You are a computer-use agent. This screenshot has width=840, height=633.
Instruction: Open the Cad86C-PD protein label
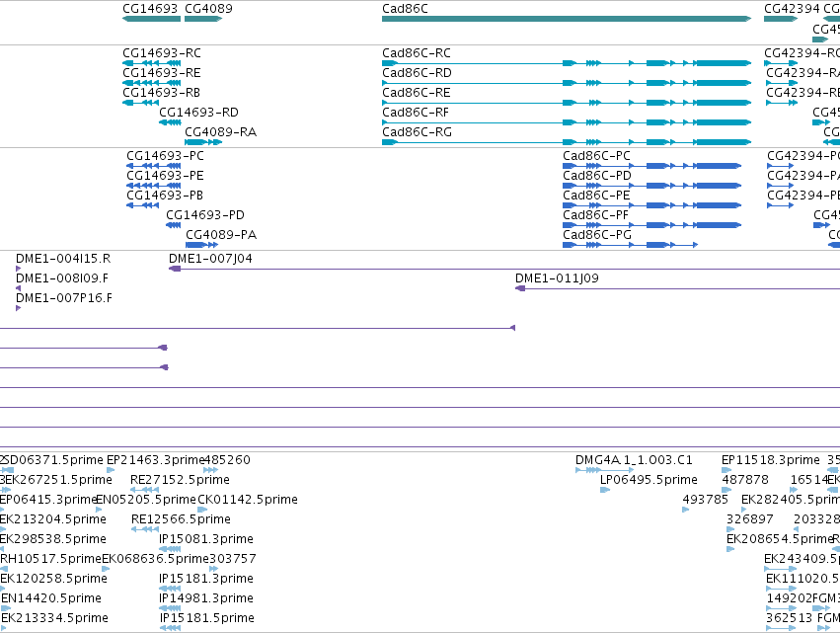[x=597, y=176]
